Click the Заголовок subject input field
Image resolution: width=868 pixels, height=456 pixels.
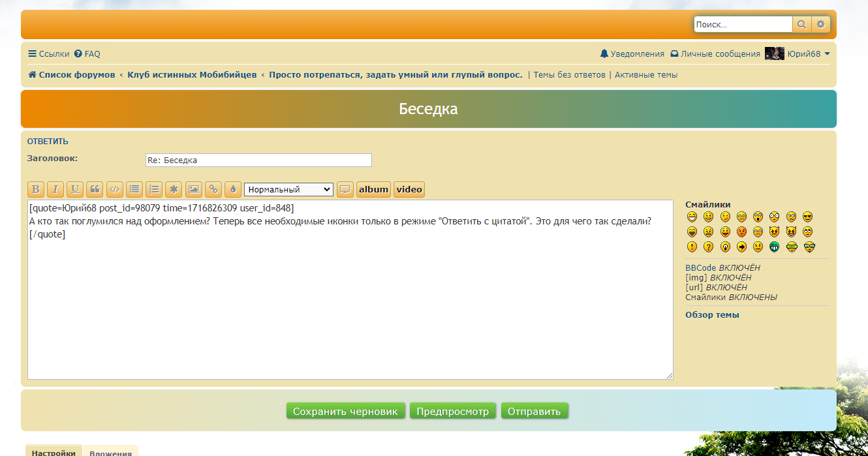[x=258, y=160]
